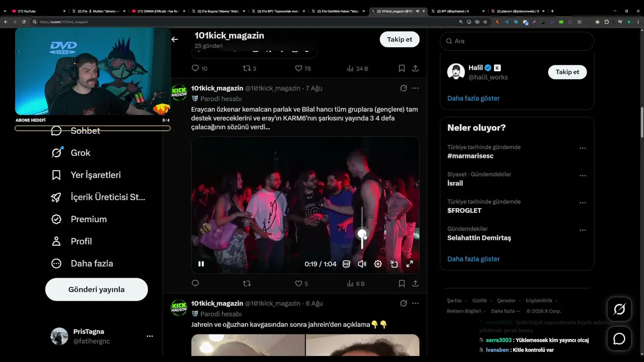The image size is (644, 362).
Task: Go back using the arrow beside 101kick_magazin header
Action: click(175, 39)
